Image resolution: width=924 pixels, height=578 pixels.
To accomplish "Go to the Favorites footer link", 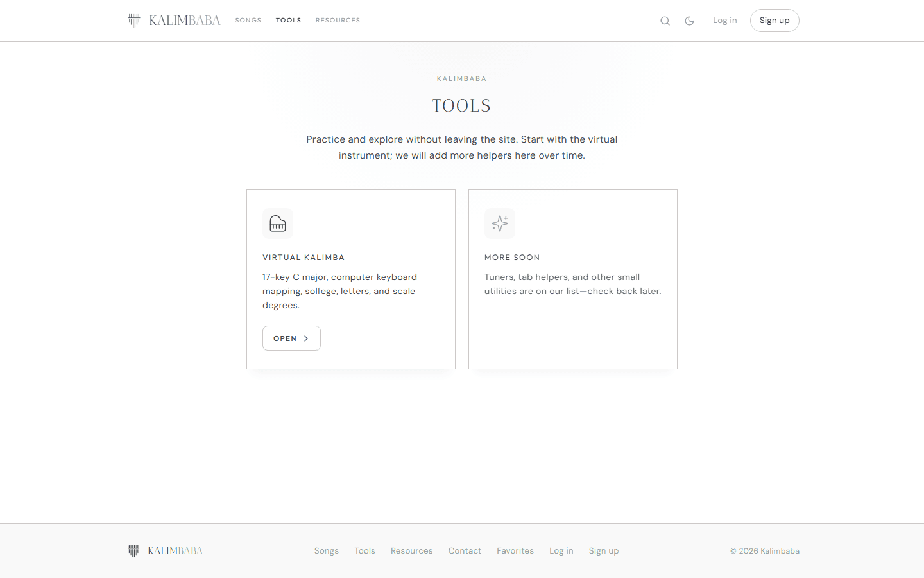I will coord(515,551).
